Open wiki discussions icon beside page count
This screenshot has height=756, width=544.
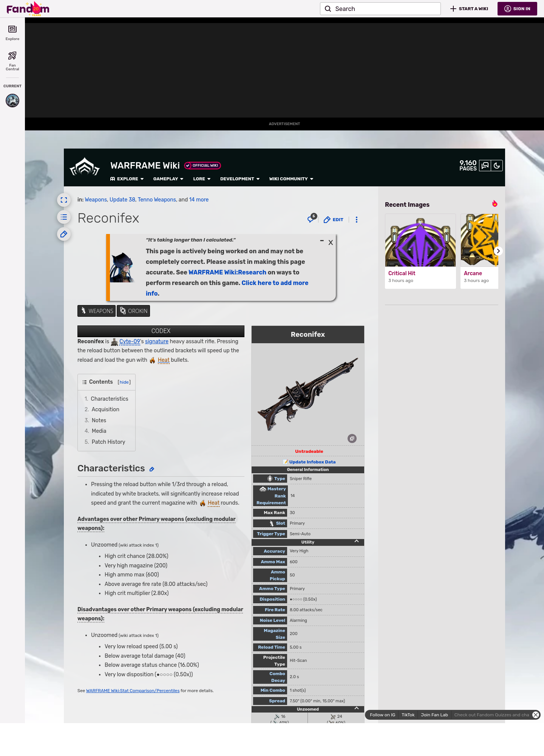(485, 166)
